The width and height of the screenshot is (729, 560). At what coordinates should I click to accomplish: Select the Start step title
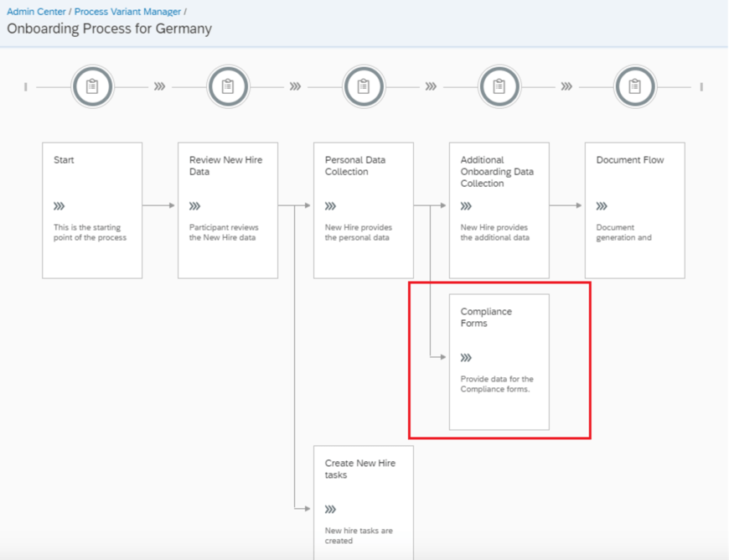[64, 160]
